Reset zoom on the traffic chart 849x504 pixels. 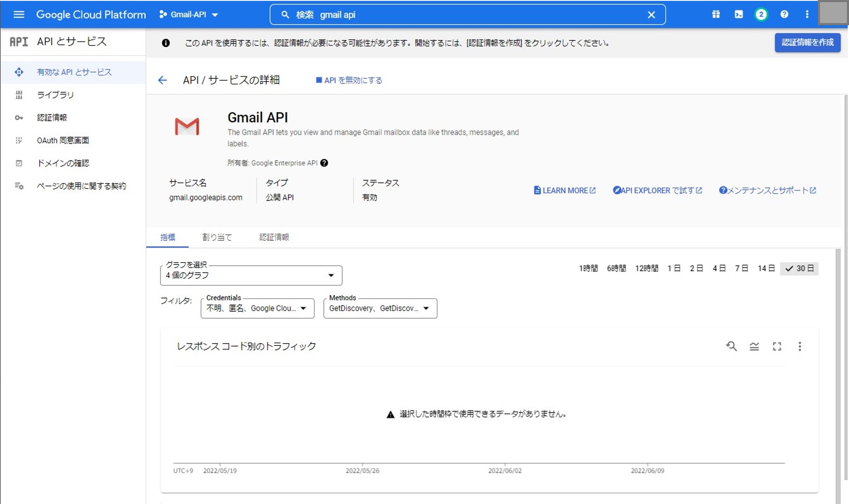[732, 346]
